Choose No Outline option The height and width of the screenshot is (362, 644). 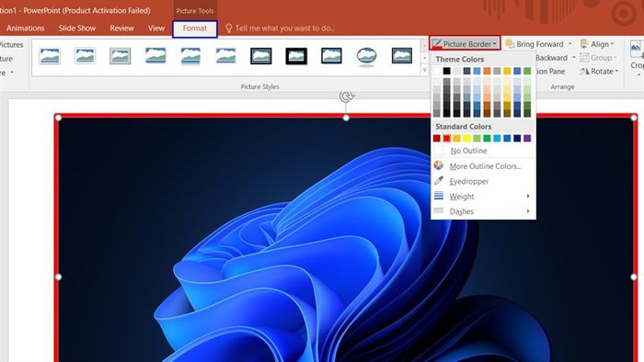(x=468, y=151)
